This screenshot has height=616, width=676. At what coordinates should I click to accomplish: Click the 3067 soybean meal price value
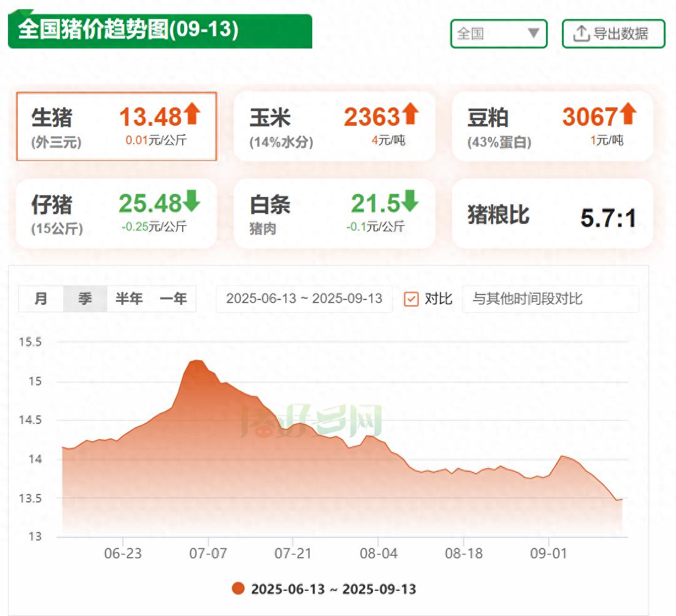tap(591, 117)
